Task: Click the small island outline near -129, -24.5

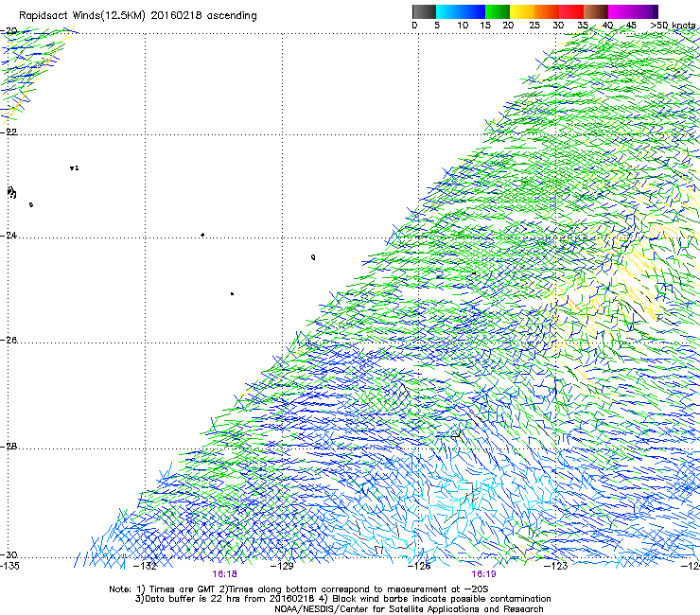Action: coord(313,257)
